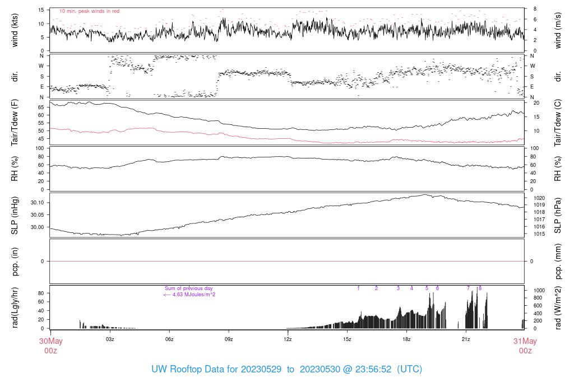This screenshot has height=392, width=574.
Task: Click 'Sum of previous day' annotation
Action: tap(188, 288)
